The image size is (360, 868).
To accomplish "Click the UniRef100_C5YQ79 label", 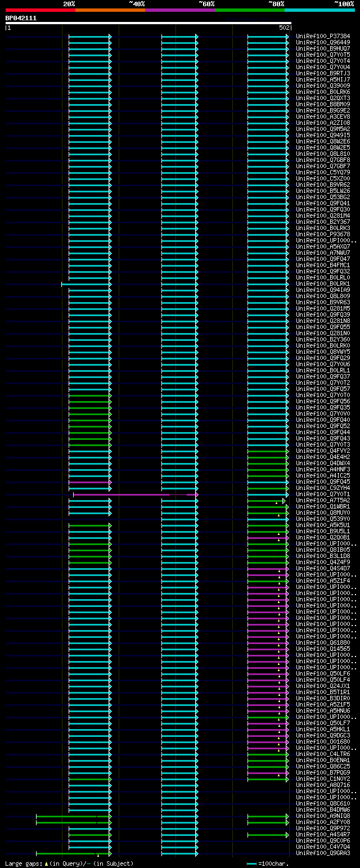I will click(323, 172).
